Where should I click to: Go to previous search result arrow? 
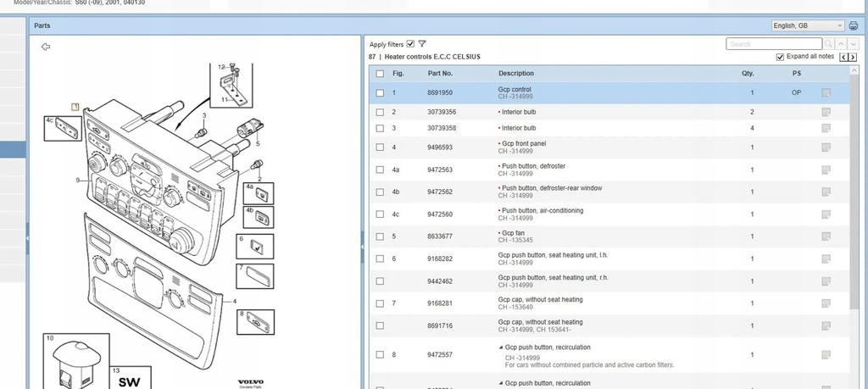[840, 44]
